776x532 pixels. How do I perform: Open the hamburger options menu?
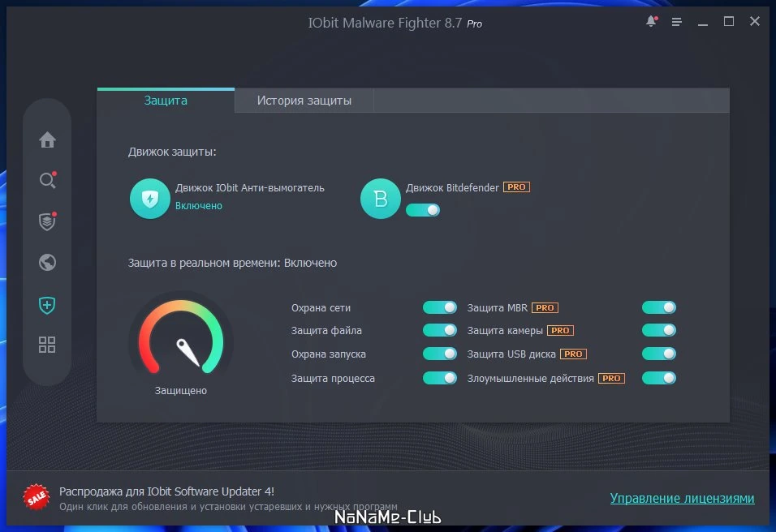676,22
